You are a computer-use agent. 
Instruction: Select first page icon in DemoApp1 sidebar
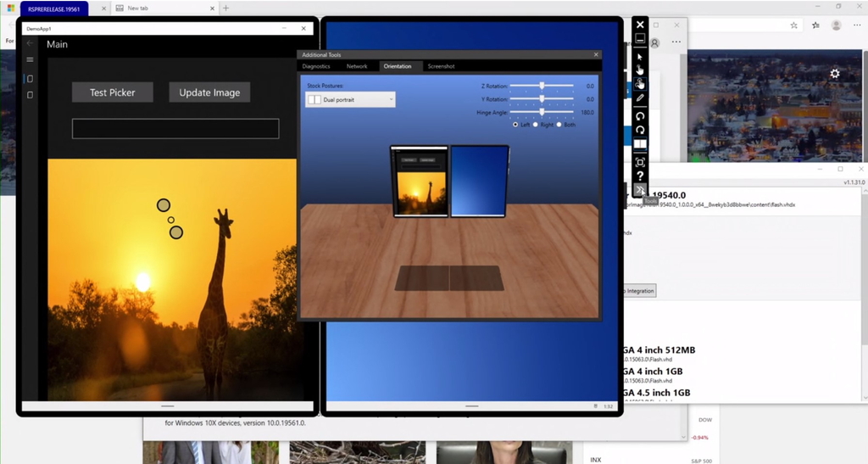30,79
